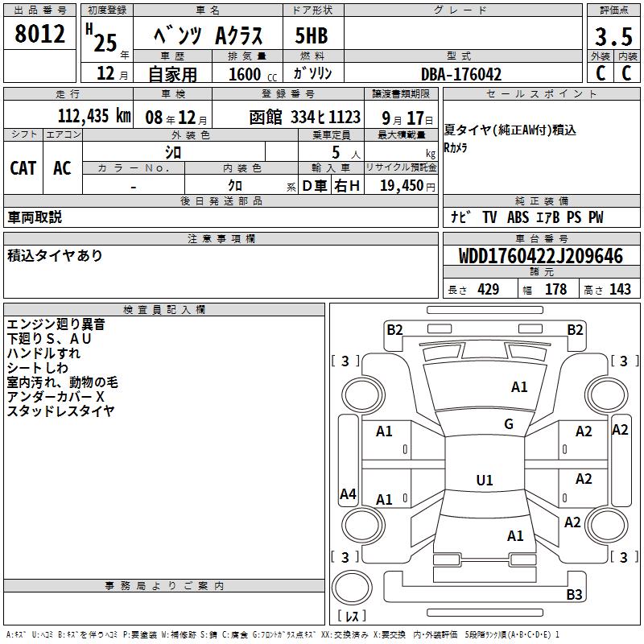Click the セールスポイント section header
Viewport: 644px width, 644px height.
(541, 94)
